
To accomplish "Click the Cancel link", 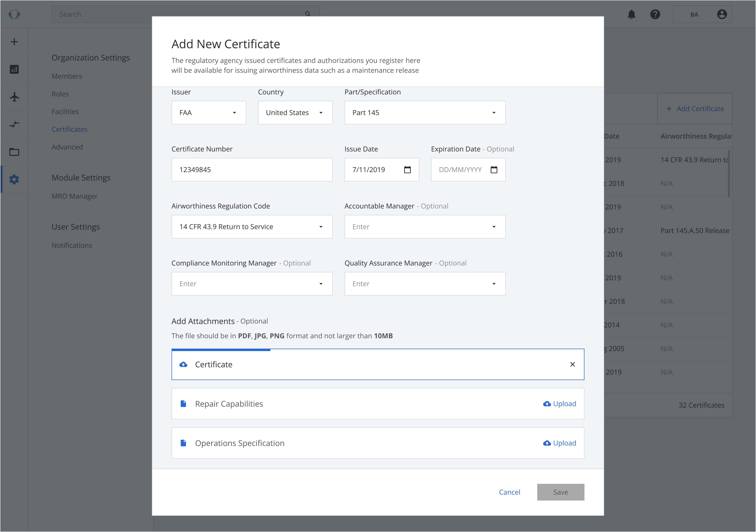I will (x=509, y=492).
